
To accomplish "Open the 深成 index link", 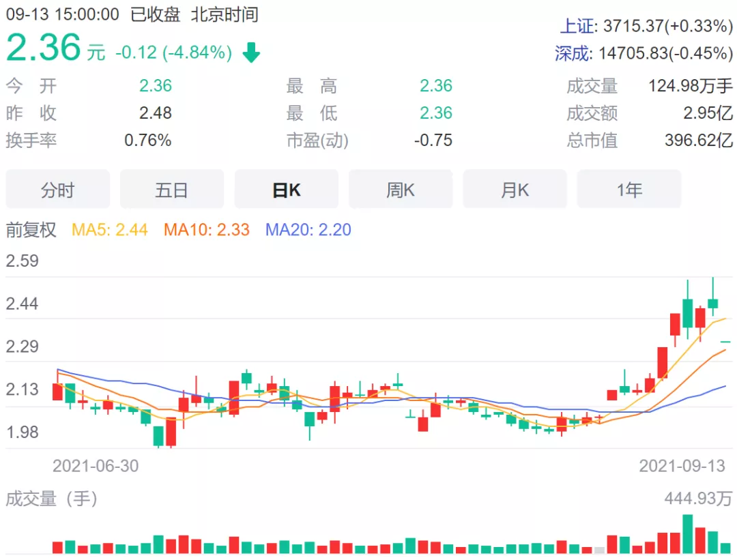I will coord(572,54).
